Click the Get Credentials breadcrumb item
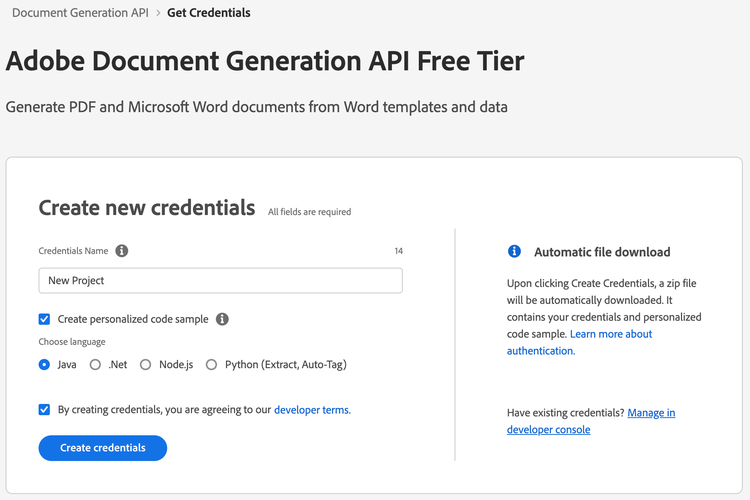This screenshot has height=500, width=750. click(x=209, y=13)
